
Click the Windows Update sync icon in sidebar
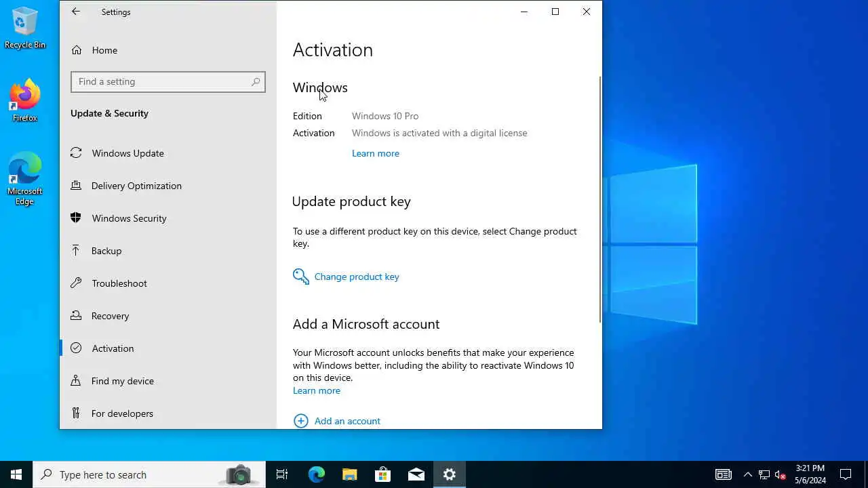[x=77, y=153]
